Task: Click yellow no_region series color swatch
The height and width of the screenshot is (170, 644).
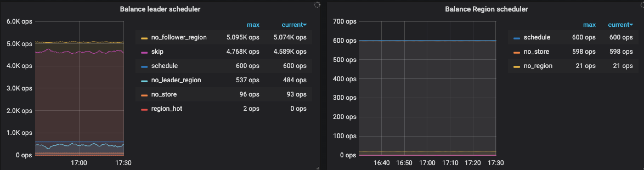Action: point(516,67)
